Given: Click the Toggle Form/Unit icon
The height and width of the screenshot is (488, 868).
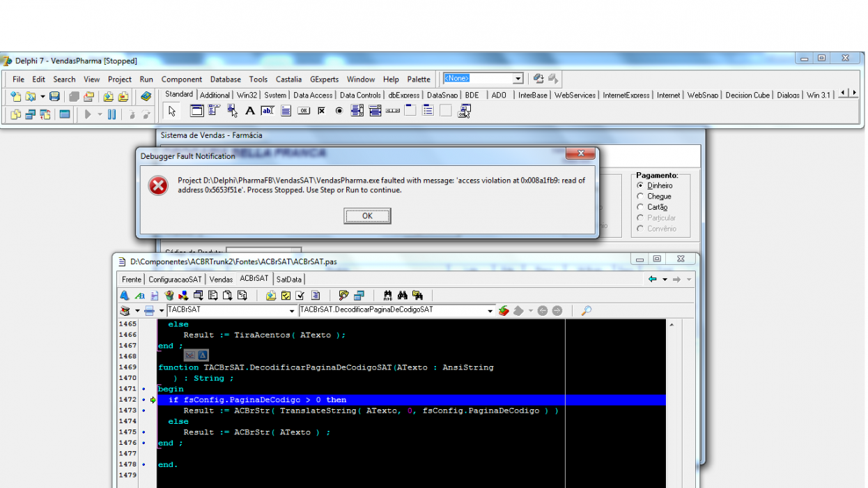Looking at the screenshot, I should [x=45, y=114].
